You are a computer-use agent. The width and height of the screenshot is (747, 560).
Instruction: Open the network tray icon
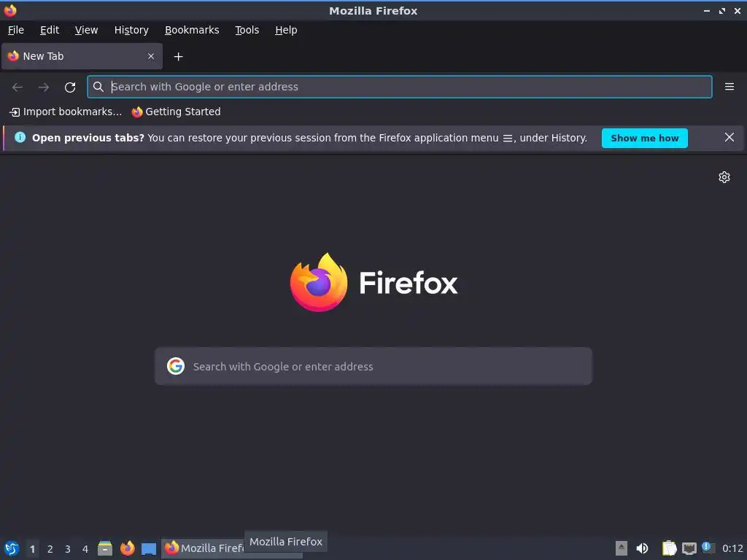689,548
